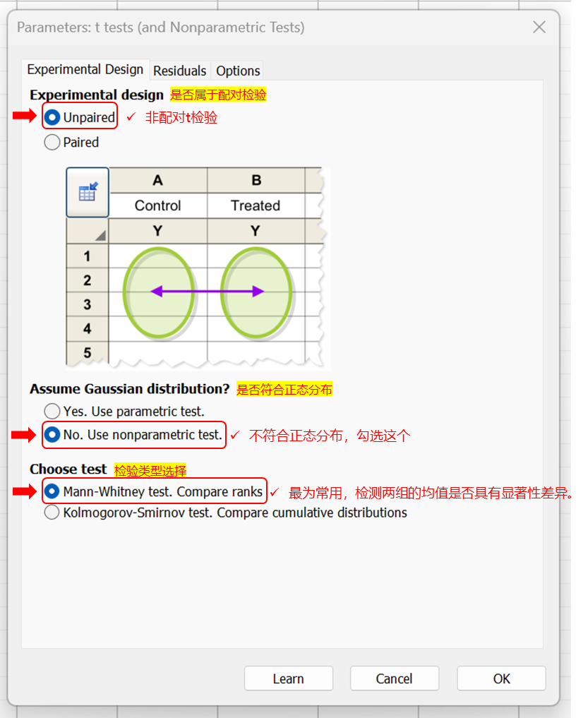Click row number 5 in illustration
588x718 pixels.
point(87,352)
